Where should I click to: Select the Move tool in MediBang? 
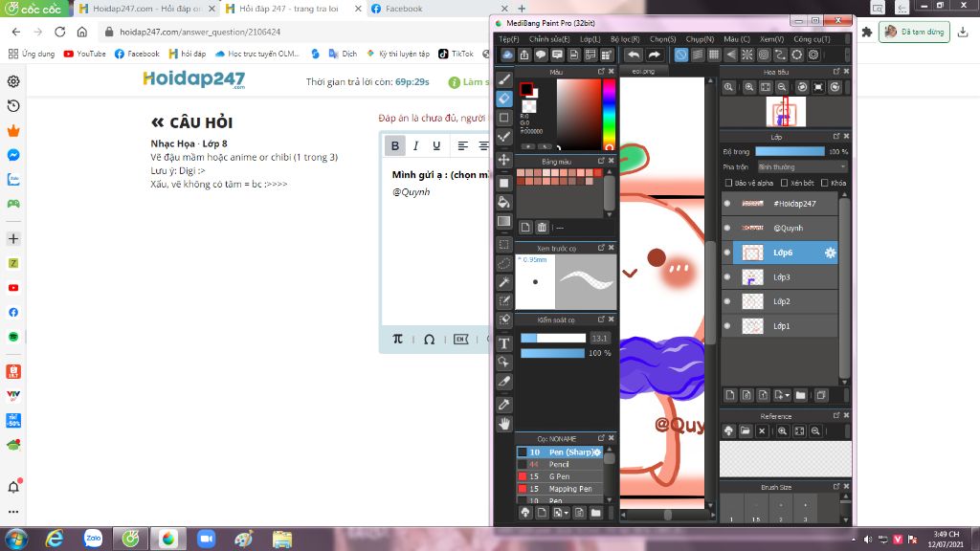[504, 160]
